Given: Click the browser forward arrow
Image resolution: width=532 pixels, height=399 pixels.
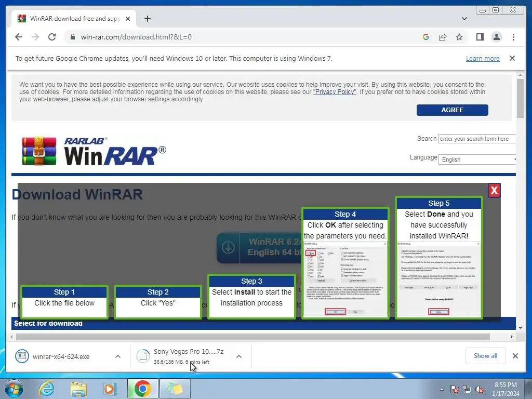Looking at the screenshot, I should click(35, 37).
